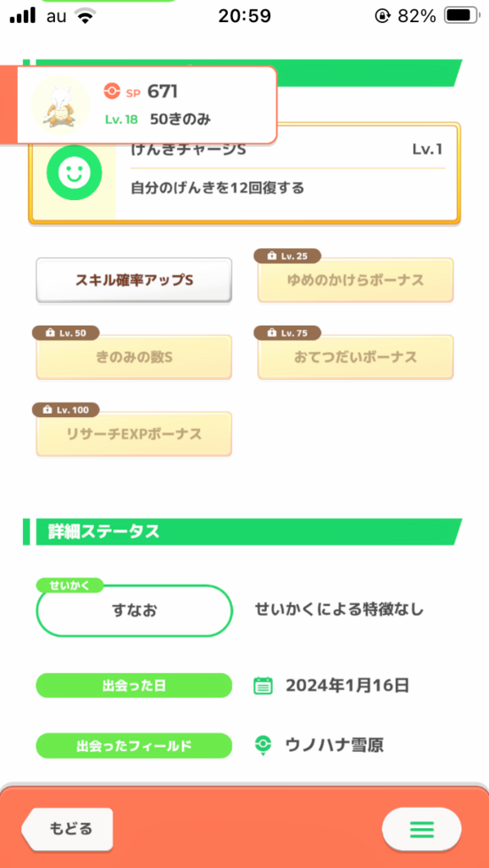Select the げんきチャージS main skill card
This screenshot has width=489, height=868.
pos(244,174)
